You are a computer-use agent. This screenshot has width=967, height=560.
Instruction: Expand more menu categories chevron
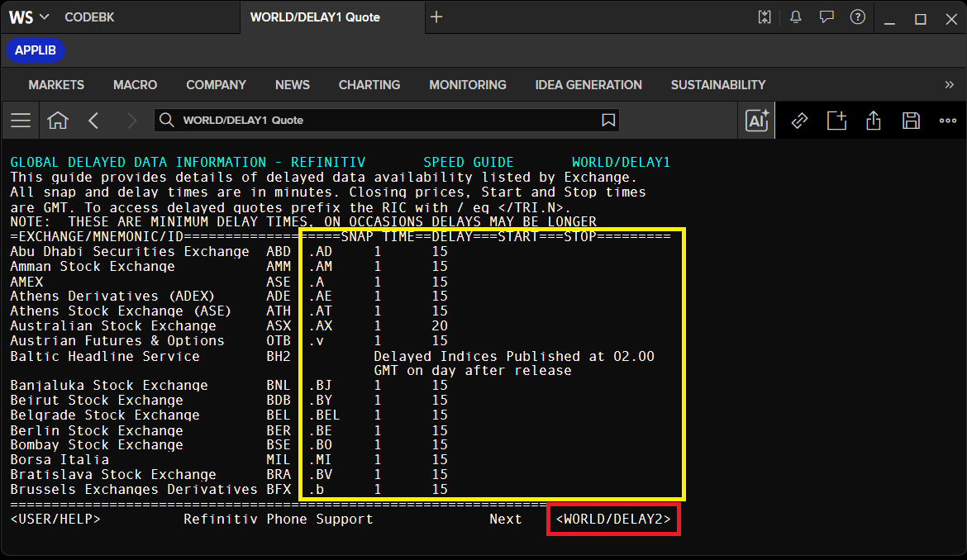[949, 85]
